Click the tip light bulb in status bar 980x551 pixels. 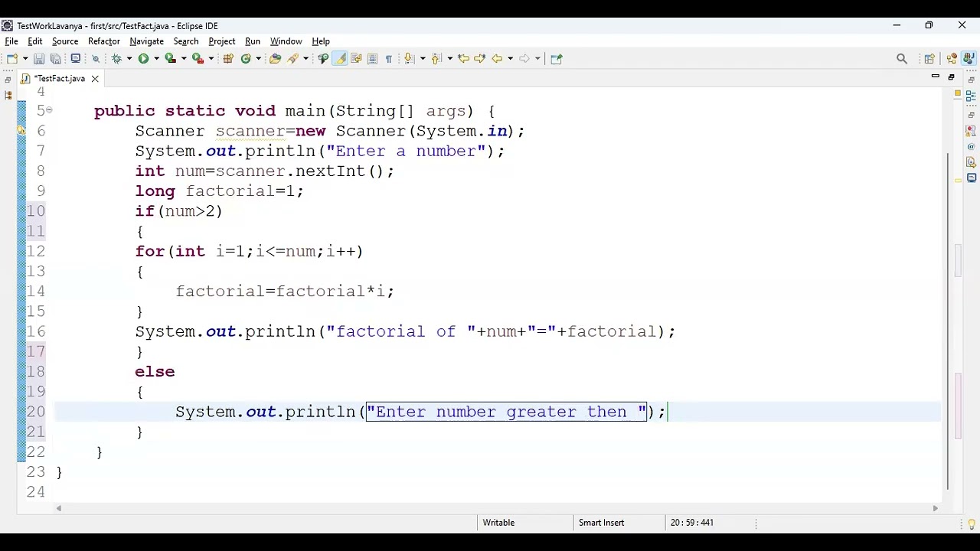pos(972,524)
